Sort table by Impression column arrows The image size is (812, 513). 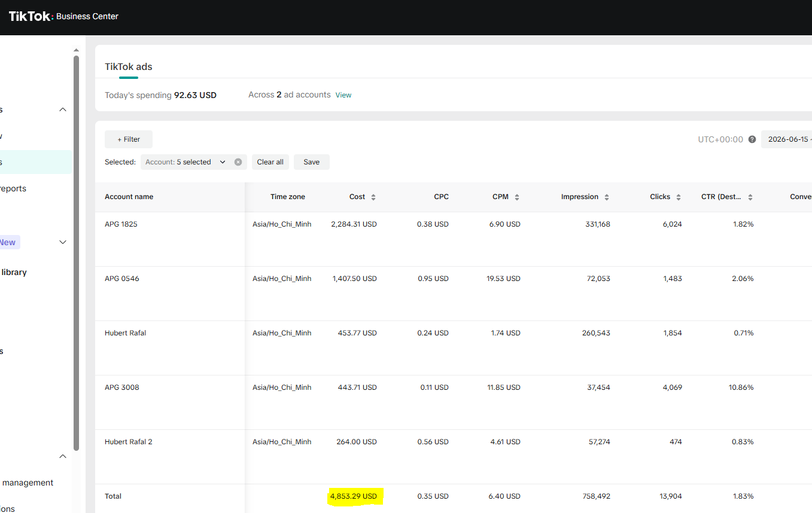[607, 197]
